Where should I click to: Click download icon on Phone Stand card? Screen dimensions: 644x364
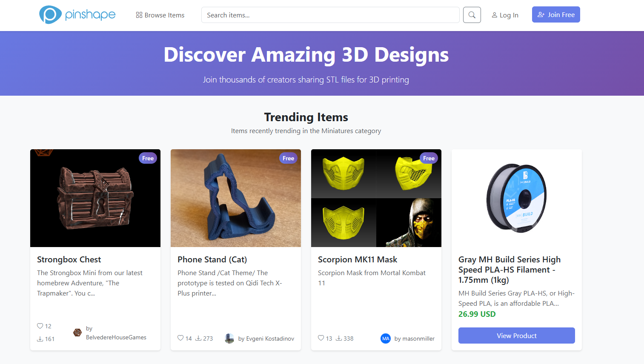click(198, 338)
